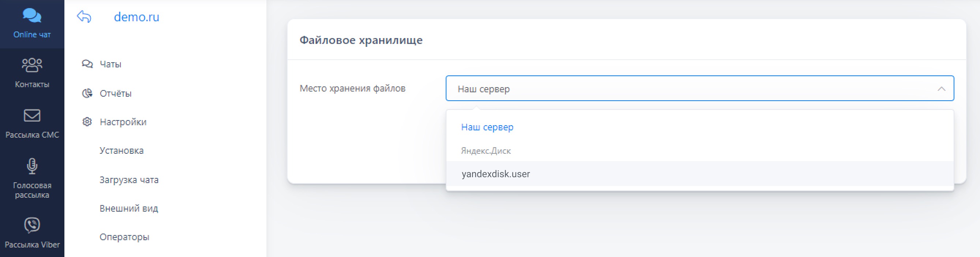This screenshot has height=257, width=980.
Task: Click the Место хранения файлов label
Action: [x=352, y=88]
